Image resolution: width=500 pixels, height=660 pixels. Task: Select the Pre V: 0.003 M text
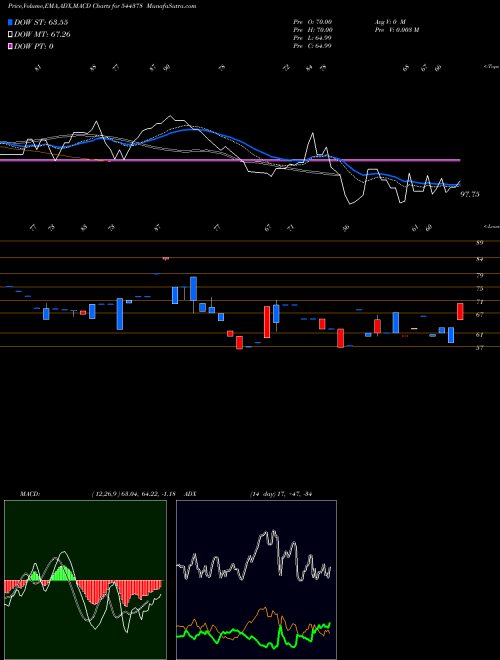tap(396, 30)
